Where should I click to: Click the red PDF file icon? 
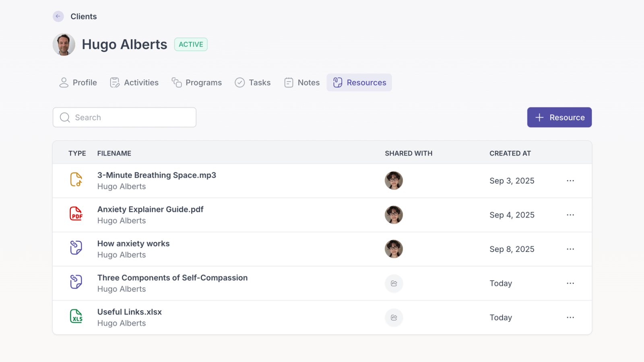click(76, 214)
